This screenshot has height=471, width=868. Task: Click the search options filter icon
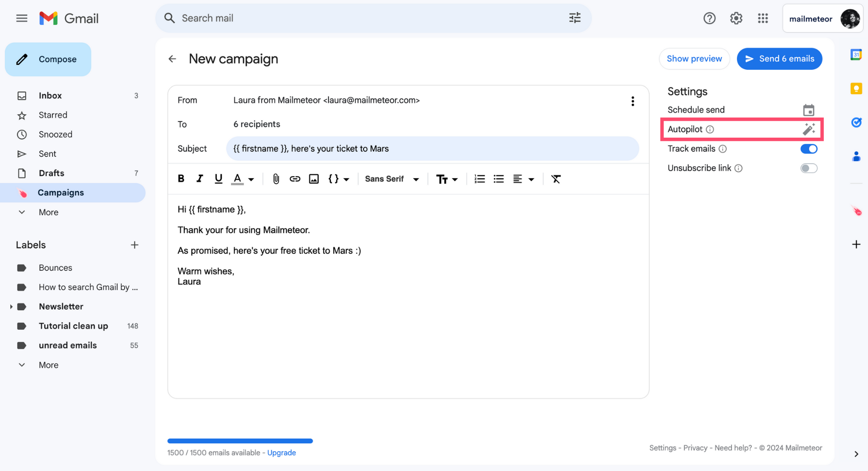click(575, 18)
